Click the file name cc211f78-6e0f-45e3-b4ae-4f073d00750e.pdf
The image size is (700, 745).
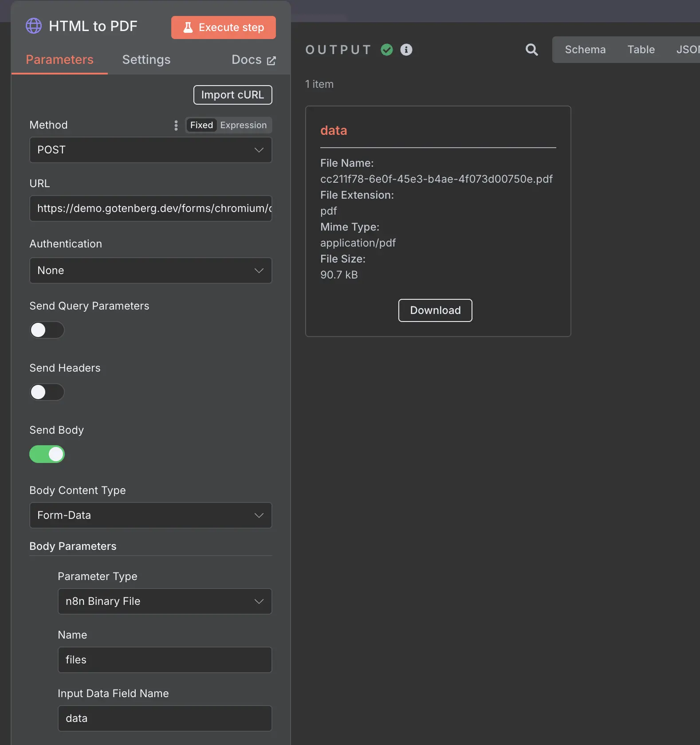437,179
